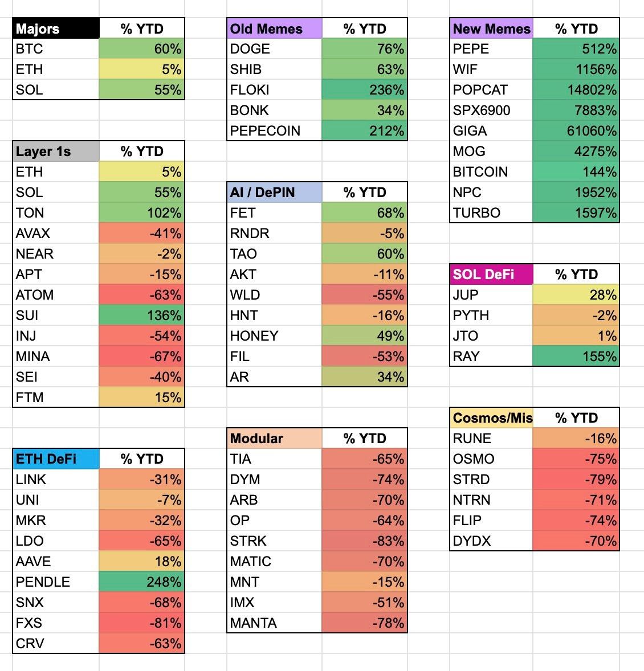Click the PENDLE 248% value cell
The height and width of the screenshot is (671, 644).
[x=141, y=582]
